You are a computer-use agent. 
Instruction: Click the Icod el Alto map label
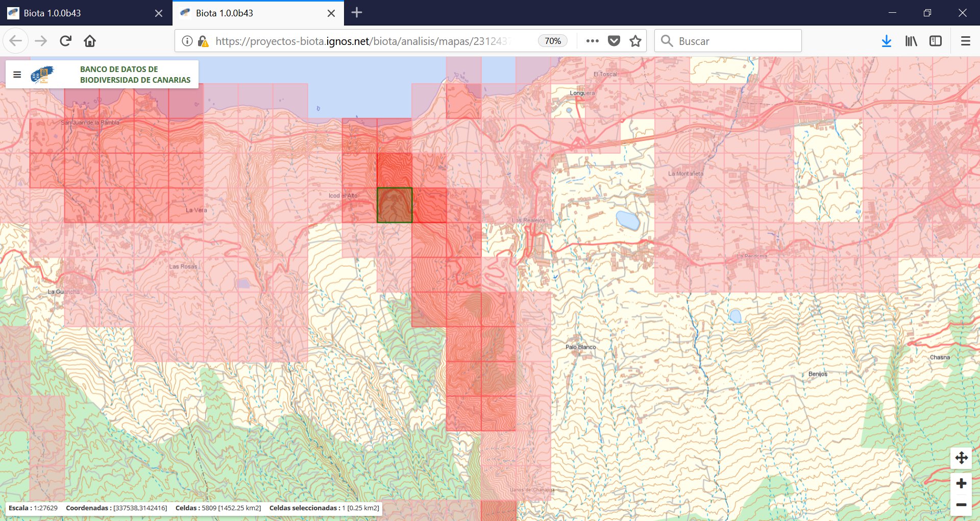[343, 196]
